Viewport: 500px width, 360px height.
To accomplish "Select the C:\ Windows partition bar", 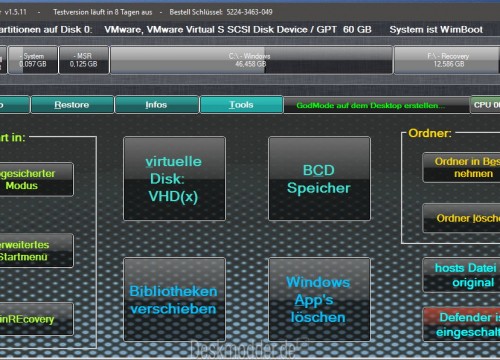I will pos(251,60).
